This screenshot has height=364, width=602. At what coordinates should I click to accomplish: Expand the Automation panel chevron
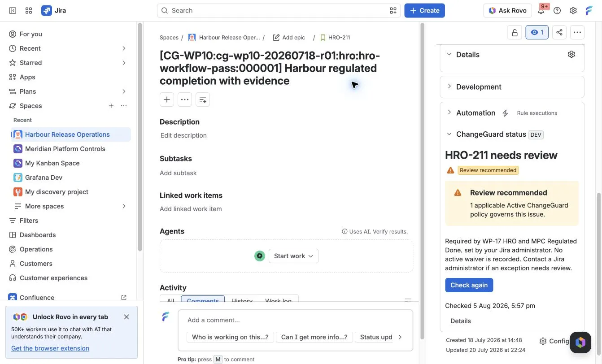449,113
